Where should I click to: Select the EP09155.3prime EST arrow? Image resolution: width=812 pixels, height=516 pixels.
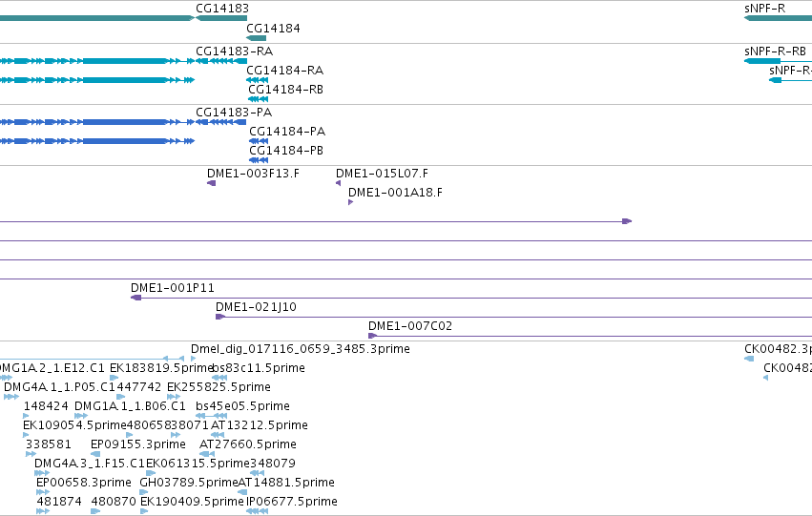(x=95, y=454)
